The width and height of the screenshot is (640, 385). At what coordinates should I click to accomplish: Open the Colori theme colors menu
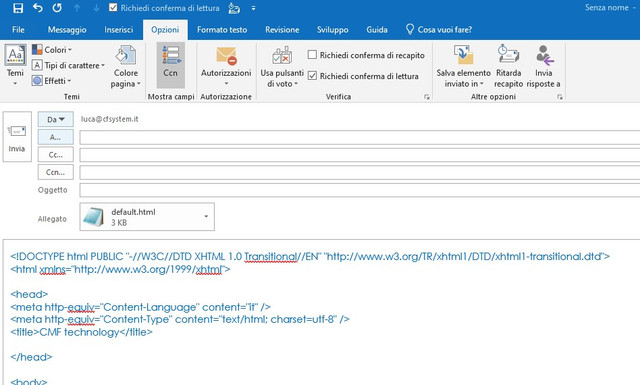pos(52,50)
